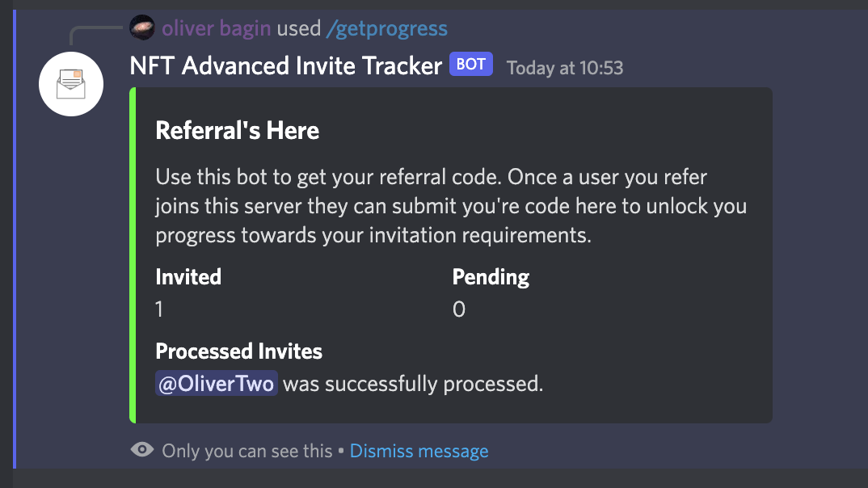Open the @OliverTwo mention profile

[217, 383]
